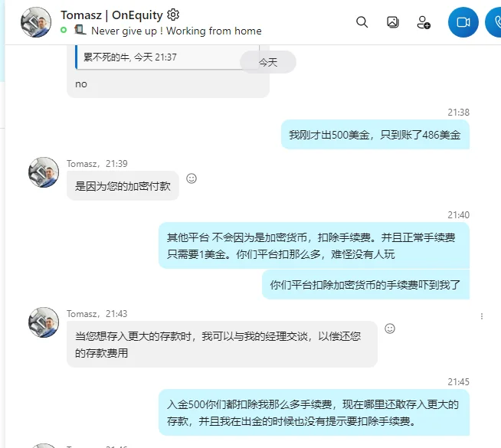Open Tomasz profile picture in header
The width and height of the screenshot is (501, 448).
36,22
